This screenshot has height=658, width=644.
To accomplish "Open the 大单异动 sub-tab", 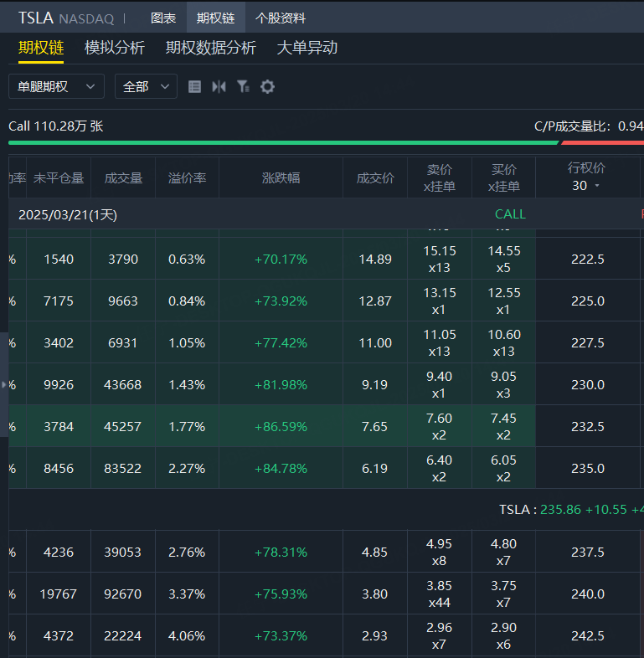I will point(307,48).
